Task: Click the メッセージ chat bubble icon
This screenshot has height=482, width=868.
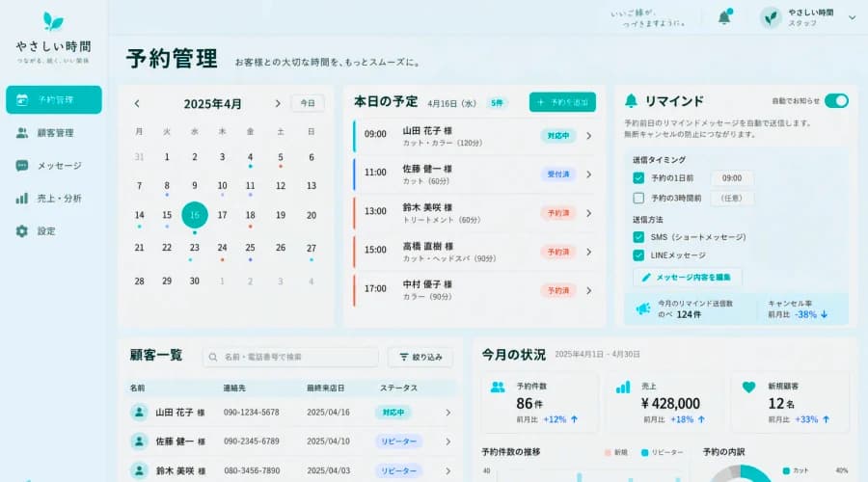Action: coord(21,166)
